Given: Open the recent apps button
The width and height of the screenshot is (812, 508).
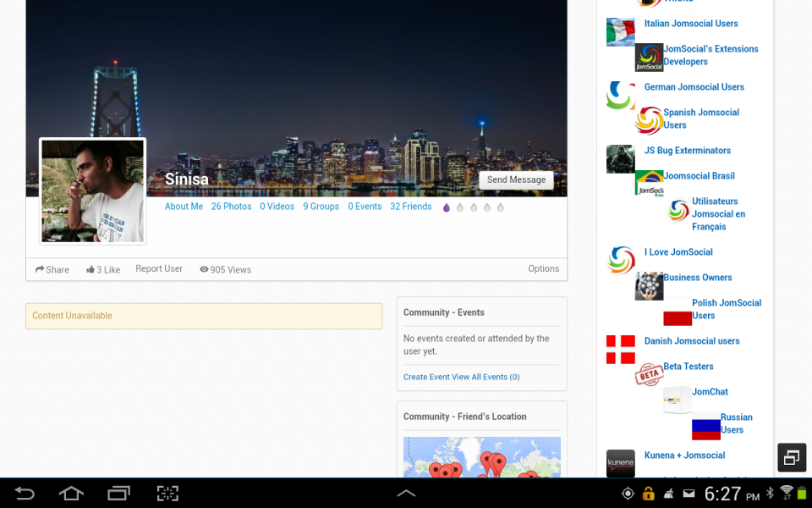Looking at the screenshot, I should coord(118,493).
